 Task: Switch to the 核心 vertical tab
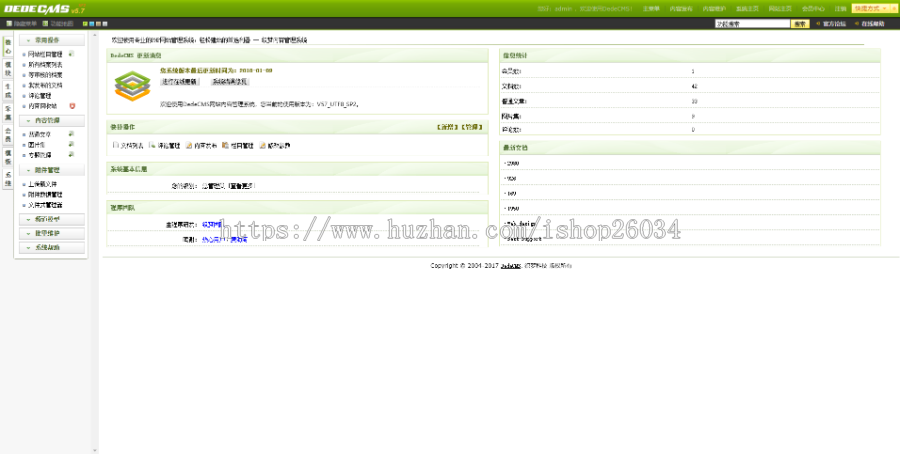point(8,47)
